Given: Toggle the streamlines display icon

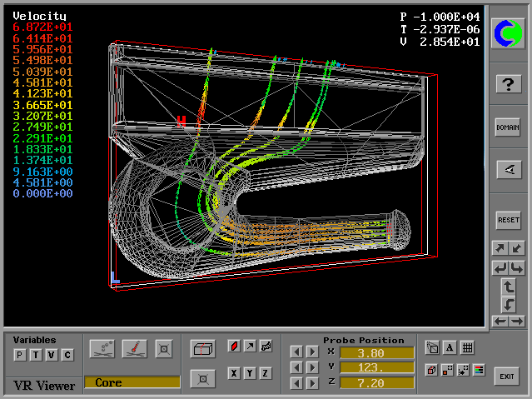Looking at the screenshot, I should (102, 347).
